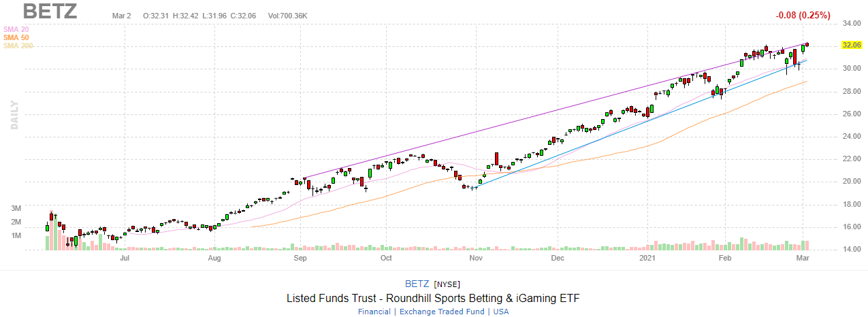Click the -0.08 (0.25%) change value
Image resolution: width=868 pixels, height=317 pixels.
tap(803, 16)
